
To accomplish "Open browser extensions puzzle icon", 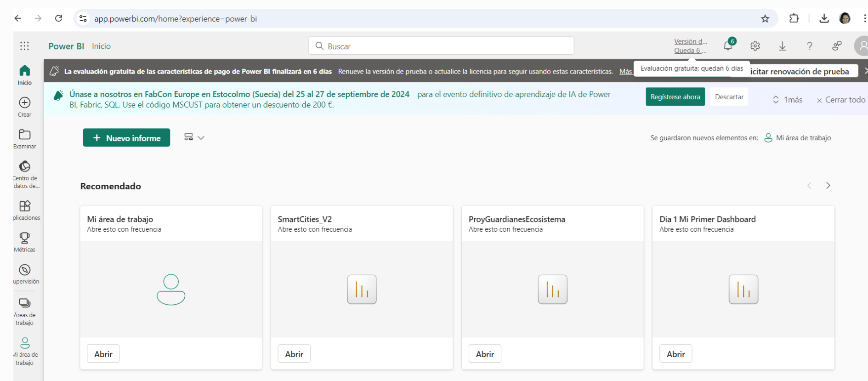I will pos(794,18).
